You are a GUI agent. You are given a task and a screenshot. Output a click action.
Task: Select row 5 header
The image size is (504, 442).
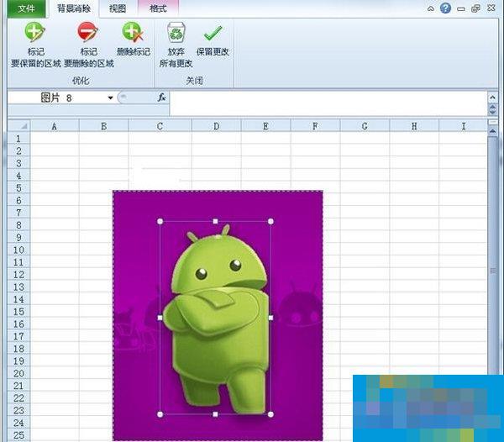pos(18,187)
